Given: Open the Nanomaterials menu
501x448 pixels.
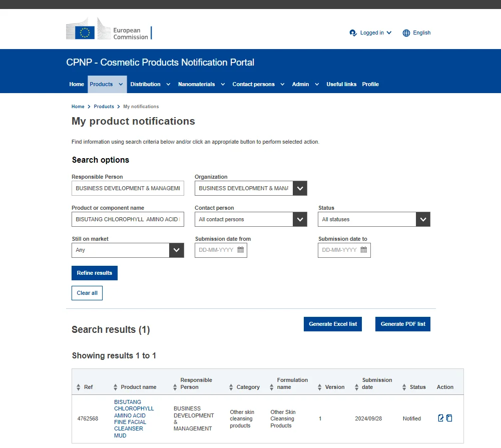Looking at the screenshot, I should coord(201,85).
